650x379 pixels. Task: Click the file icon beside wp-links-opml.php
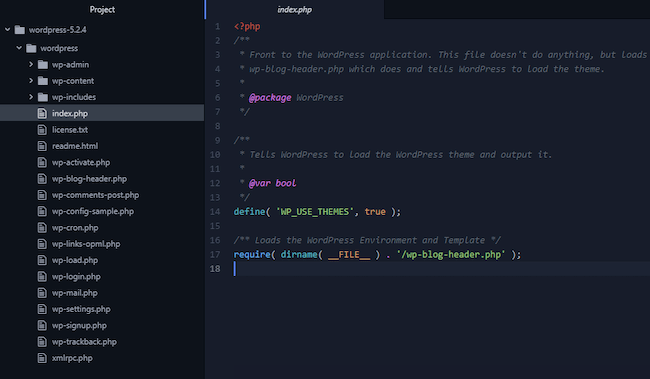(x=42, y=244)
